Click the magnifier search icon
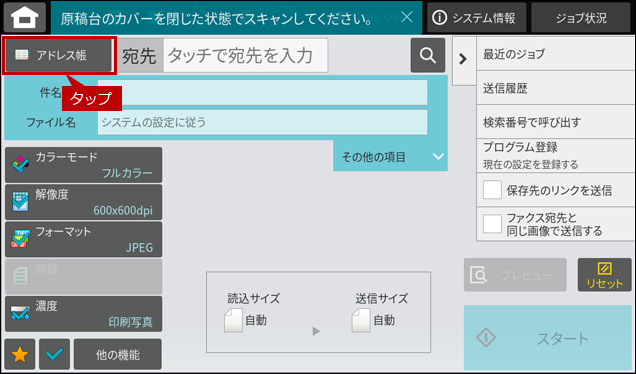The width and height of the screenshot is (636, 374). [428, 55]
